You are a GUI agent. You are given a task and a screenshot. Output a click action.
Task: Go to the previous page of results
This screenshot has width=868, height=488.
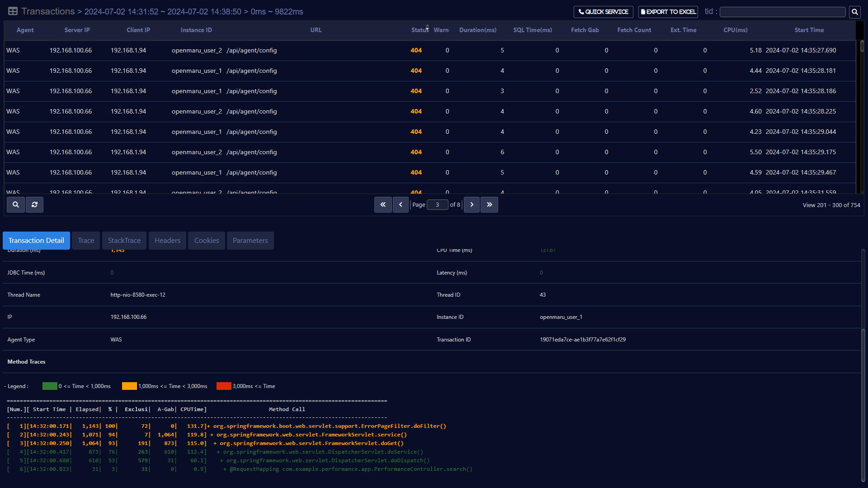coord(401,205)
